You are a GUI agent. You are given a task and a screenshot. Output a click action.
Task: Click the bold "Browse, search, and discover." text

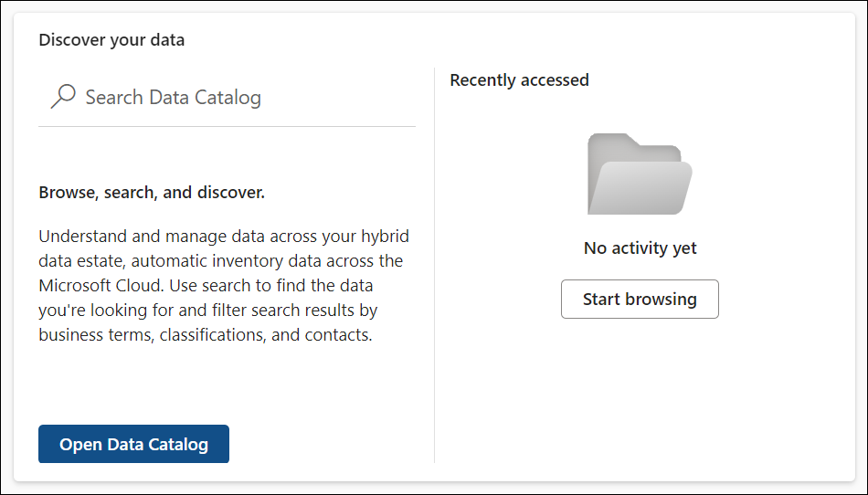152,193
